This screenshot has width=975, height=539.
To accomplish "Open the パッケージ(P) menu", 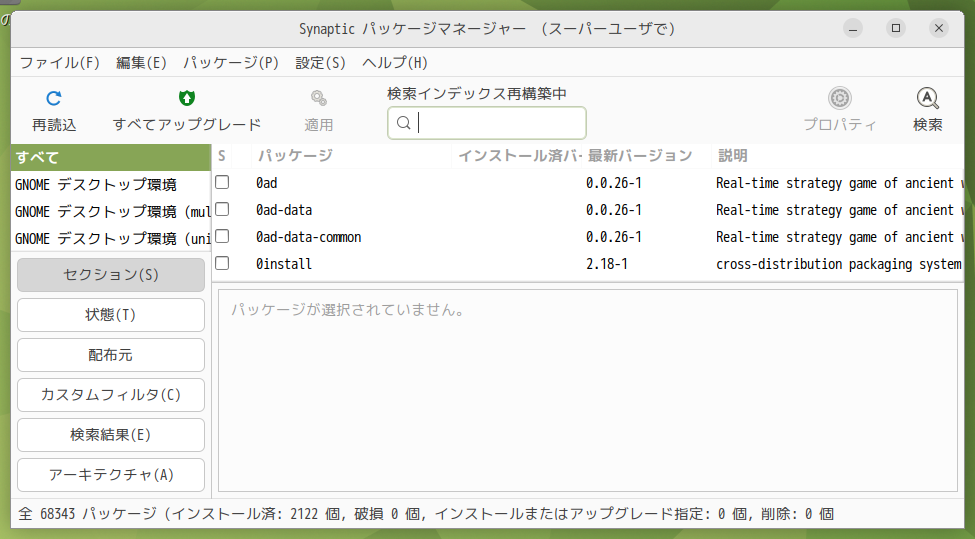I will pyautogui.click(x=231, y=63).
